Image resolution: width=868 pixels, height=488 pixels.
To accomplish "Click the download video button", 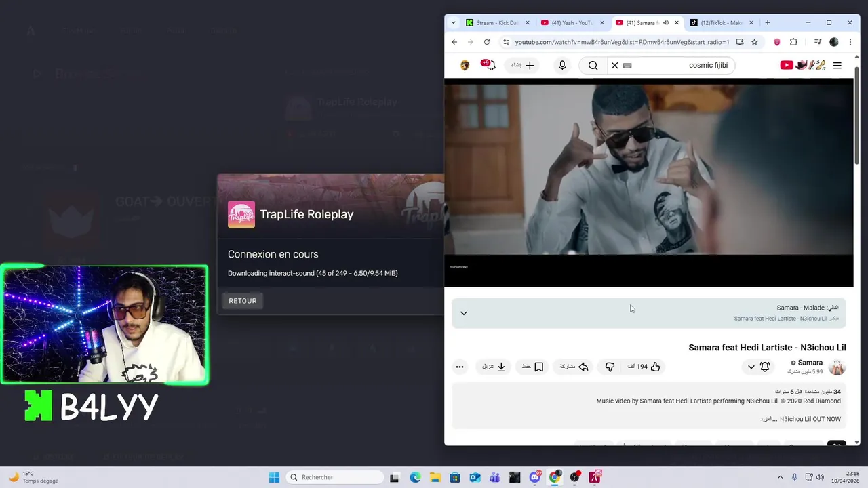I will [494, 367].
